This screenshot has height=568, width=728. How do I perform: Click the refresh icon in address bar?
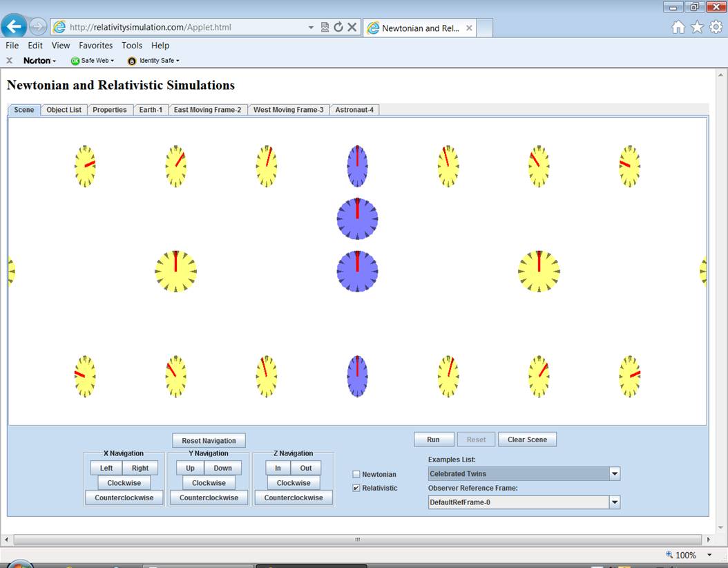[x=338, y=28]
